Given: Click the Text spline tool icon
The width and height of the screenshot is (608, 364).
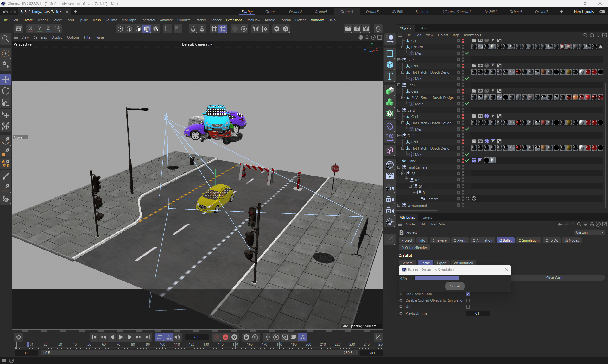Looking at the screenshot, I should tap(390, 76).
